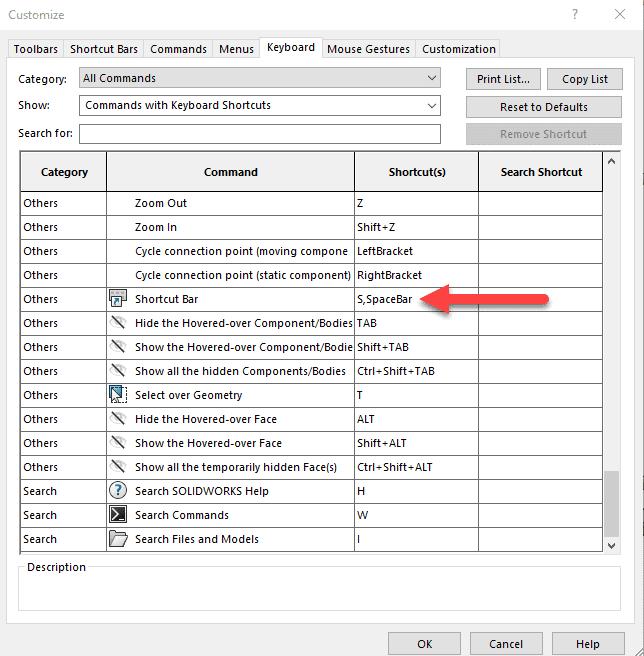Image resolution: width=644 pixels, height=656 pixels.
Task: Click the Show all the hidden Components/Bodies icon
Action: (x=118, y=370)
